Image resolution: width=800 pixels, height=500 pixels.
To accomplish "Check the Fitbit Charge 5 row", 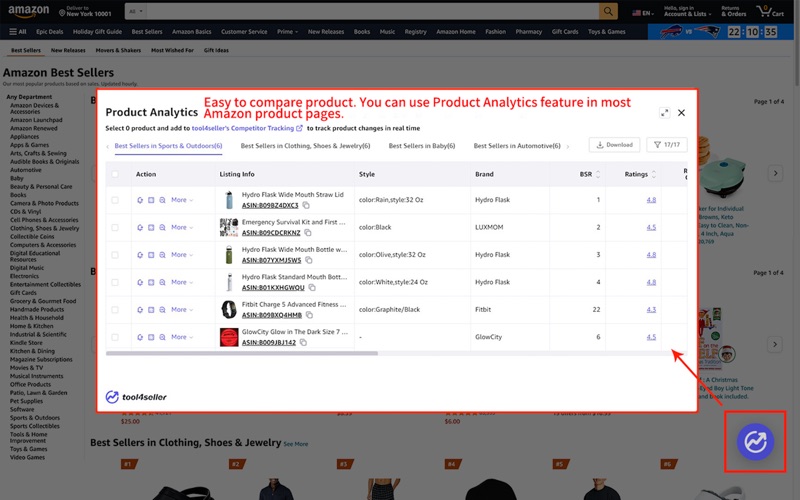I will (x=115, y=310).
